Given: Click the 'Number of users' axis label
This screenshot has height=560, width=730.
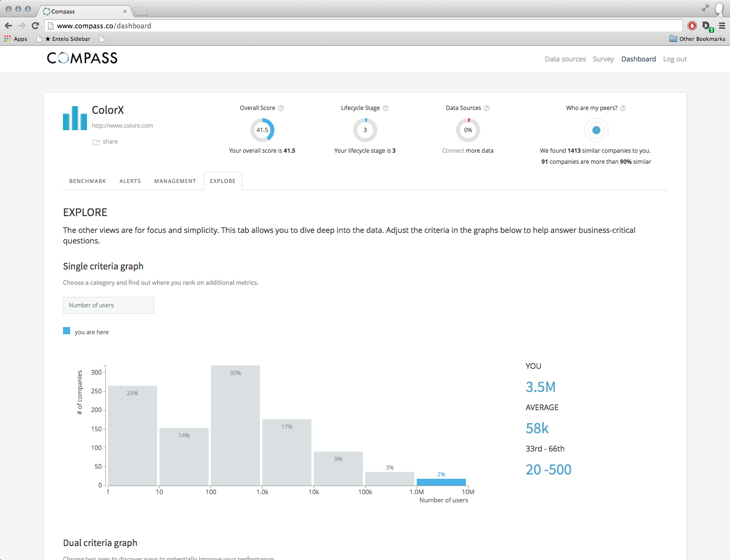Looking at the screenshot, I should (444, 500).
